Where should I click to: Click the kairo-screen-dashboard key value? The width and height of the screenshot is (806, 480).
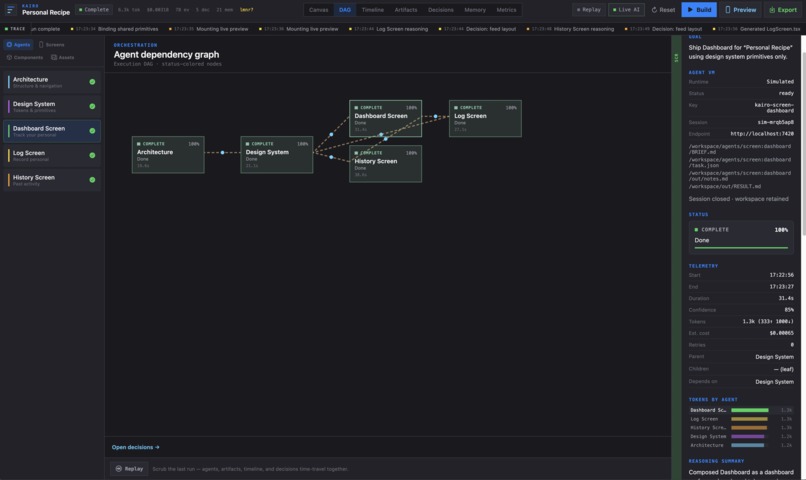[x=774, y=107]
